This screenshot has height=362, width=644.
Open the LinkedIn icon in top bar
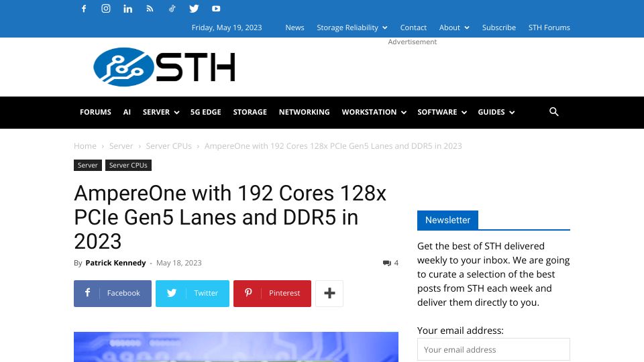pyautogui.click(x=127, y=9)
